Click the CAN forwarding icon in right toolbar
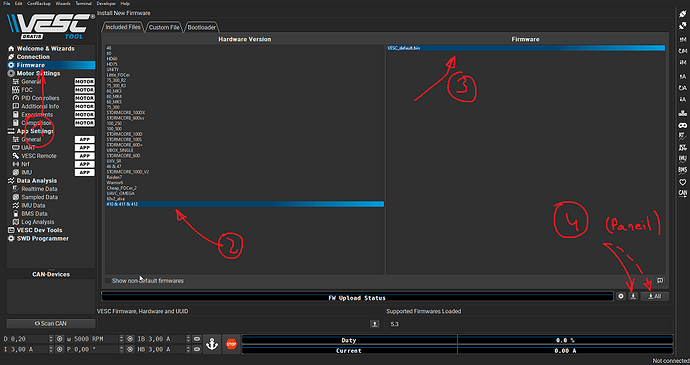This screenshot has height=365, width=690. point(683,193)
